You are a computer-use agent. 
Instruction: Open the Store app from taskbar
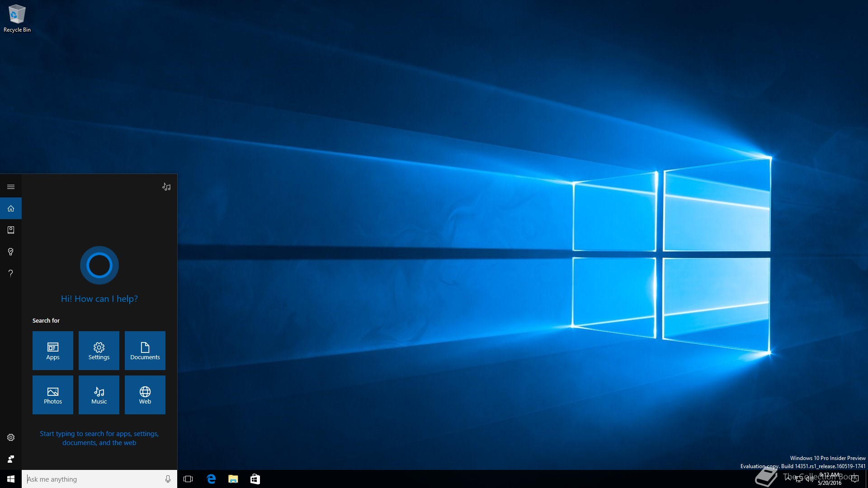coord(255,479)
